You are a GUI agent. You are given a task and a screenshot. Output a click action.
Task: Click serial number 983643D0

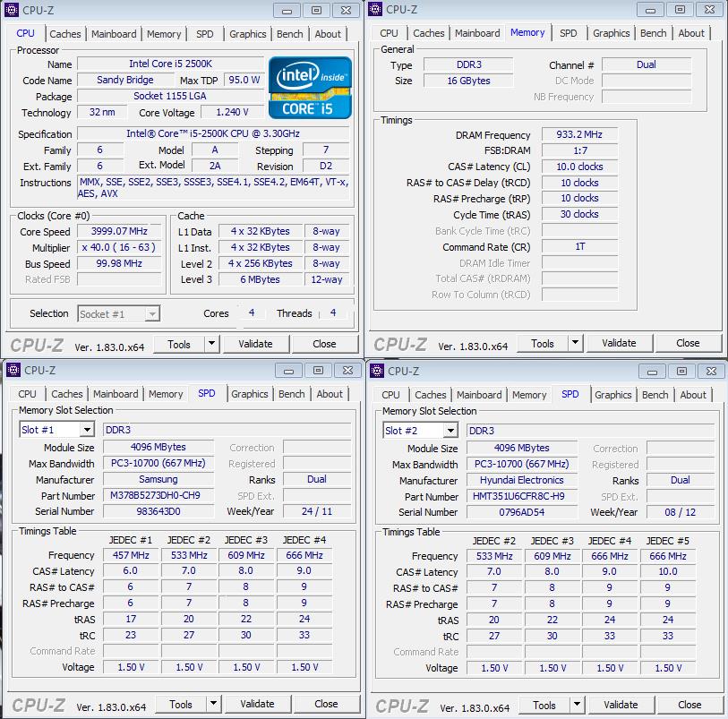[x=158, y=511]
